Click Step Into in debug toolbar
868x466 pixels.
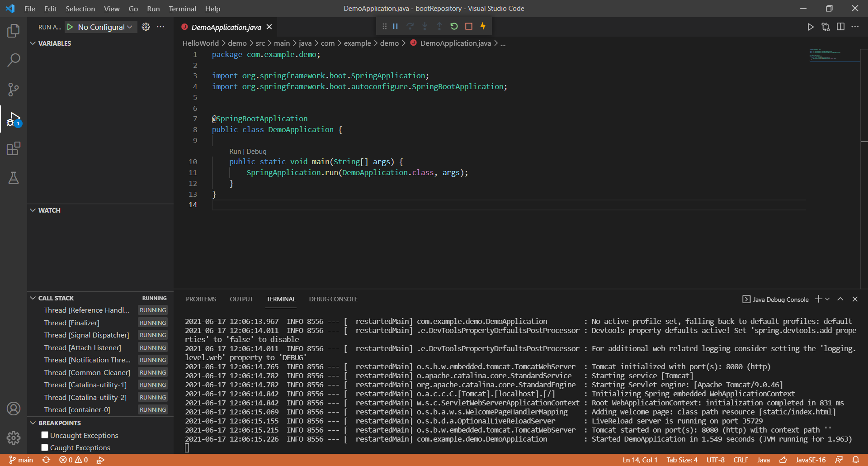tap(425, 26)
